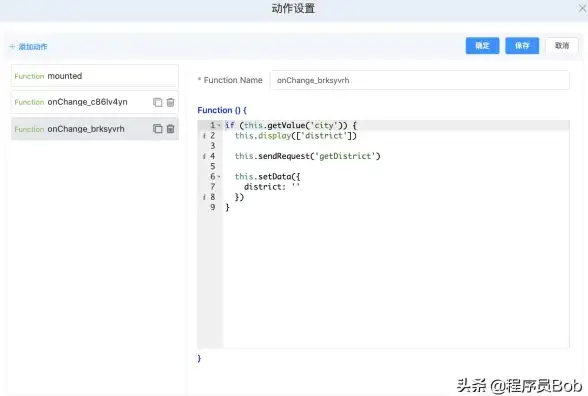Click the 取消 cancel button
Image resolution: width=588 pixels, height=396 pixels.
point(562,46)
